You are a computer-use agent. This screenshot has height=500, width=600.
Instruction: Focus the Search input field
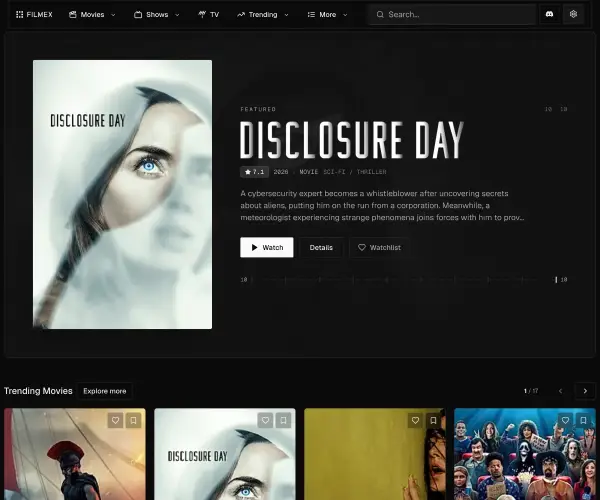[452, 15]
